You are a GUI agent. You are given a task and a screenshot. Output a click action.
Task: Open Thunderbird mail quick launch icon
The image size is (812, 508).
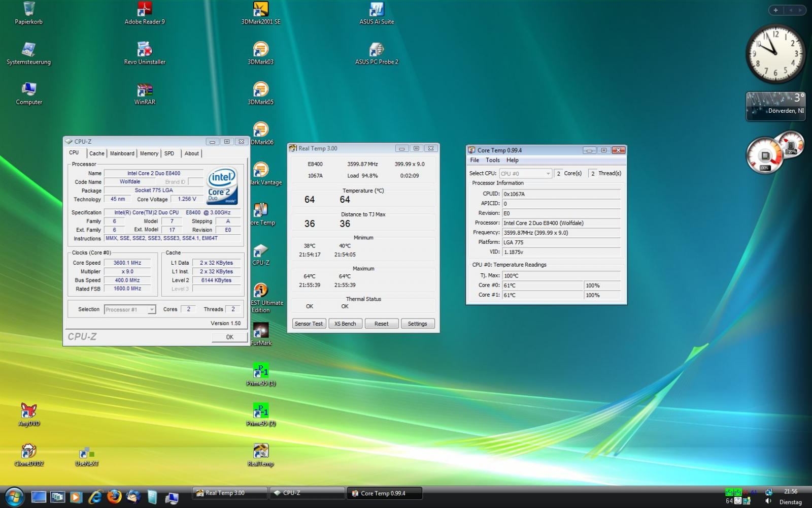pos(133,497)
